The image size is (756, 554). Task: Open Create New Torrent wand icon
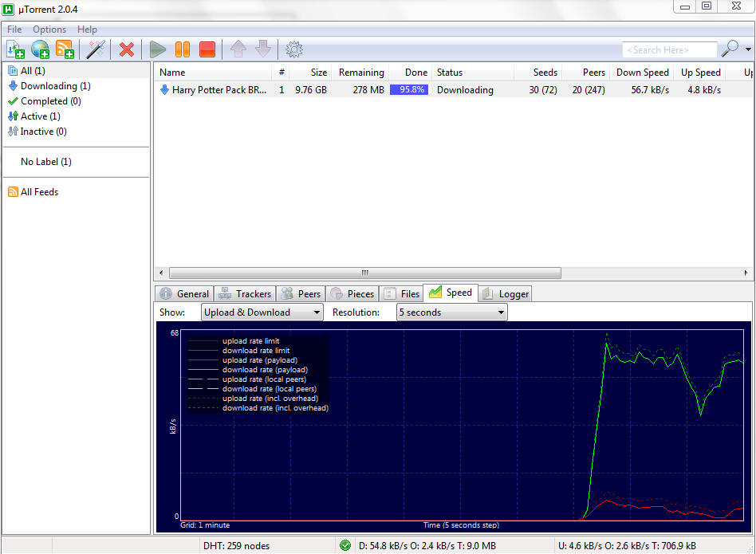click(x=96, y=49)
